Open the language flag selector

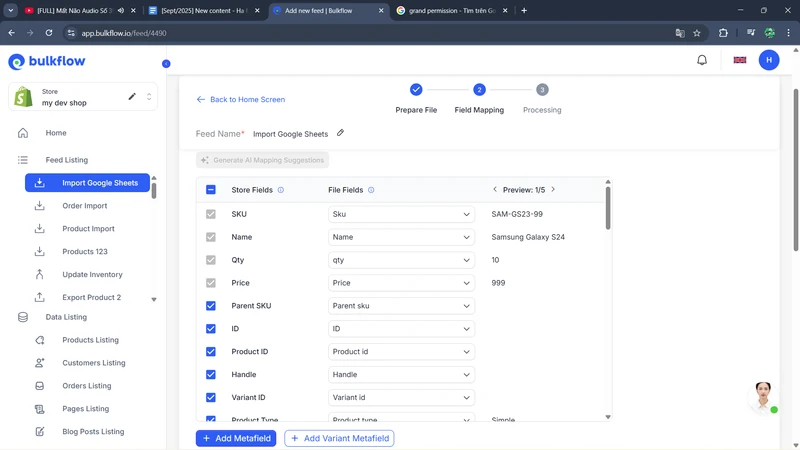coord(740,60)
